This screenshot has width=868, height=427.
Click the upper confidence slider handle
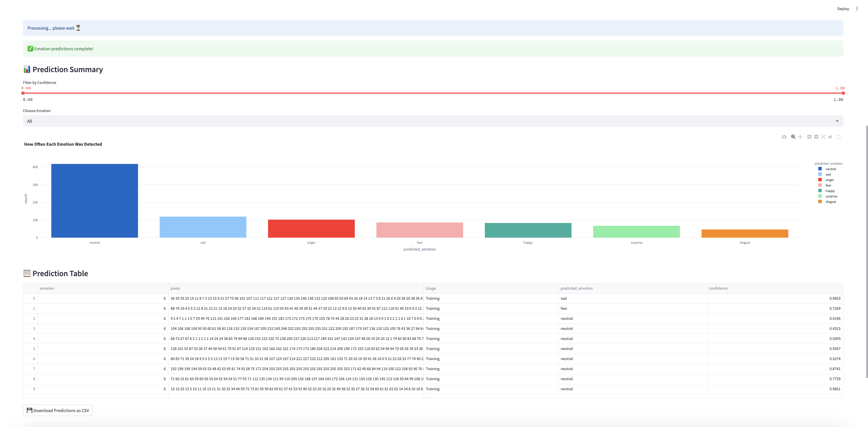tap(843, 93)
